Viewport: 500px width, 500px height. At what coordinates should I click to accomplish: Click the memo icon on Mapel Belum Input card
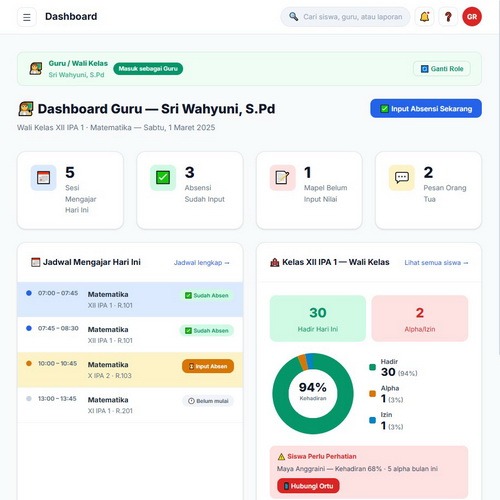(282, 178)
